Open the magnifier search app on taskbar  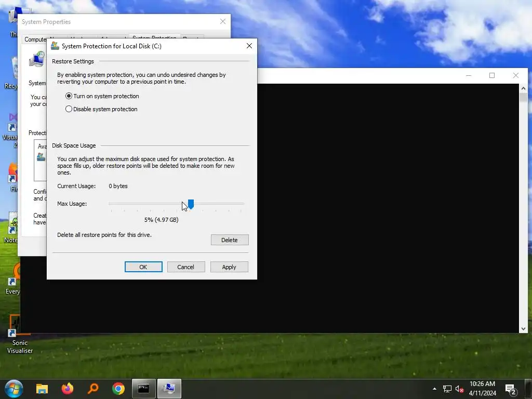pos(93,389)
